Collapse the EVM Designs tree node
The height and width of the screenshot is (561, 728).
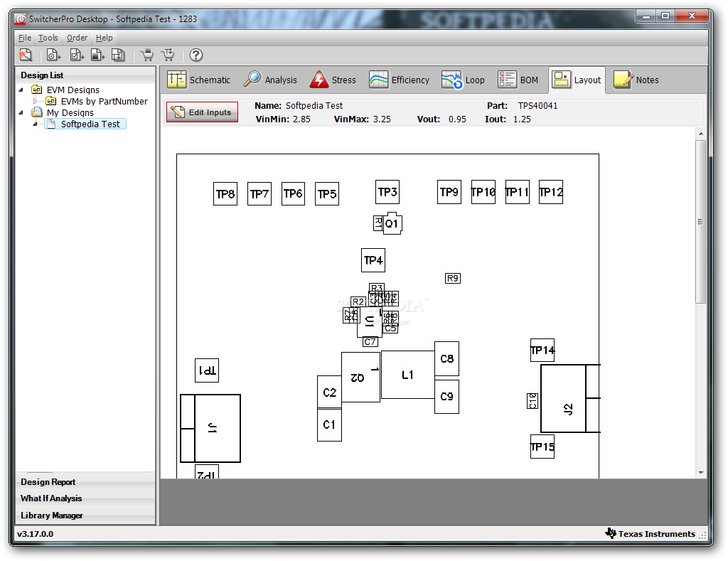point(21,90)
